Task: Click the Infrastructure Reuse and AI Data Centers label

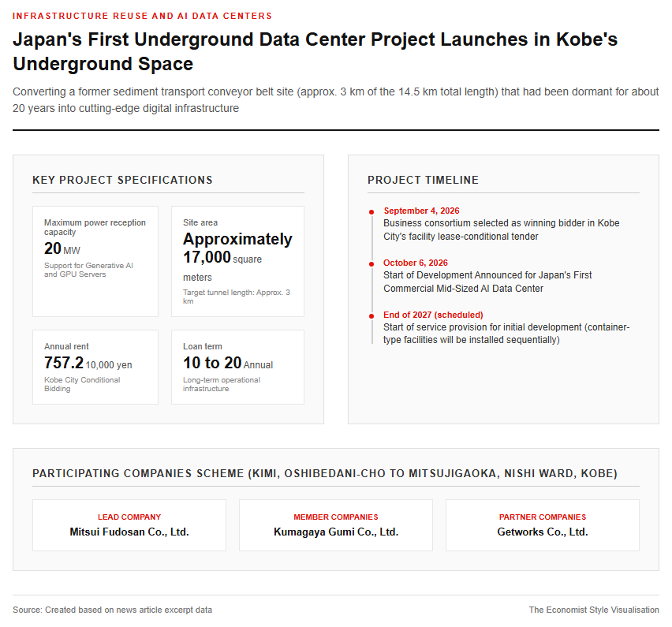Action: 142,16
